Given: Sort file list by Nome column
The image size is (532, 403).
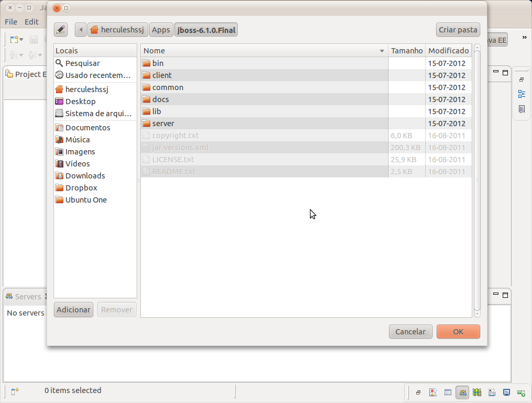Looking at the screenshot, I should tap(262, 51).
